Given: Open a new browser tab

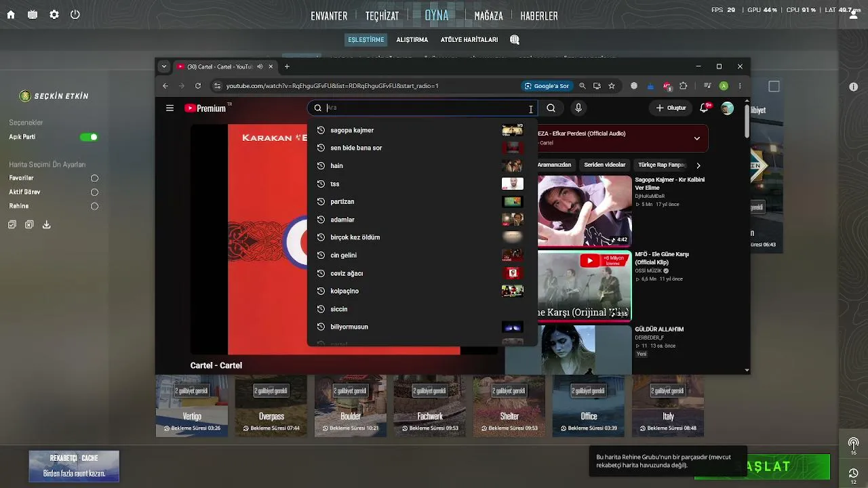Looking at the screenshot, I should [x=287, y=66].
